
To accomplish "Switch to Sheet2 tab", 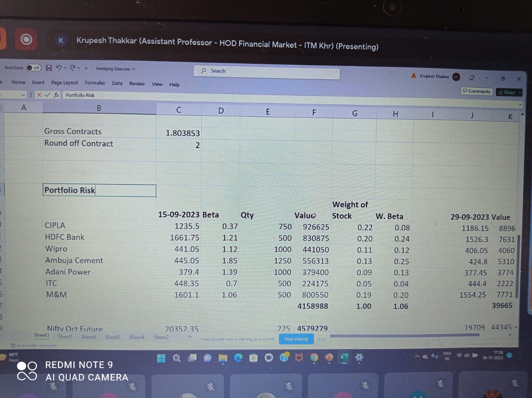I will [161, 337].
